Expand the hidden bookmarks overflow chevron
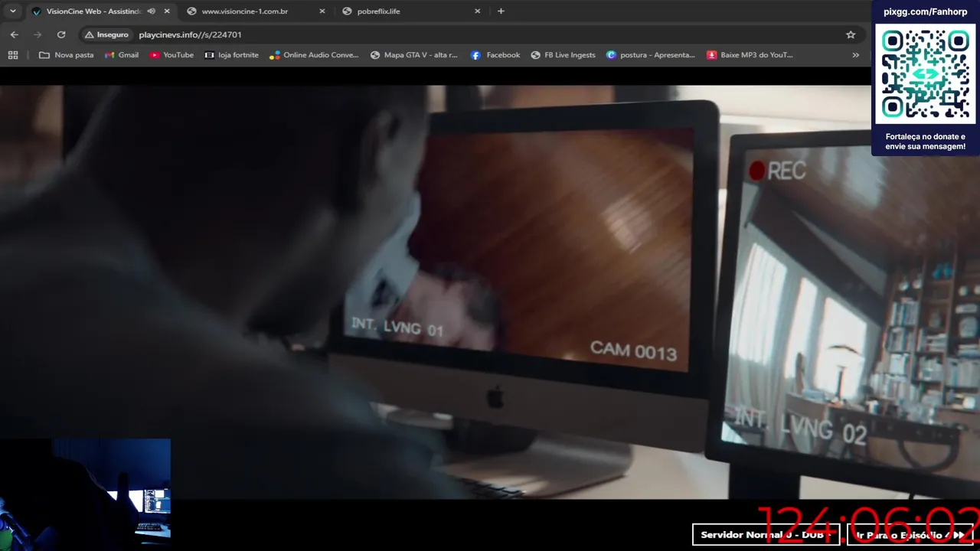The image size is (980, 551). (x=855, y=55)
